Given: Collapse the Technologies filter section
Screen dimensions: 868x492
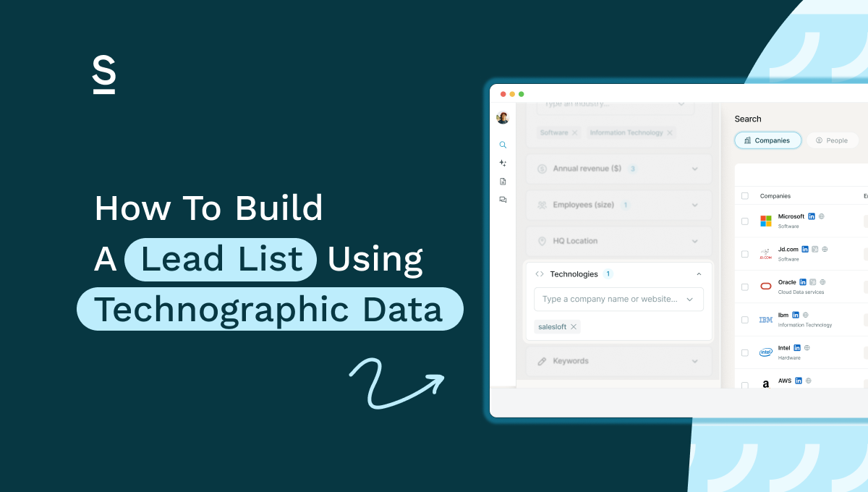Looking at the screenshot, I should coord(698,273).
